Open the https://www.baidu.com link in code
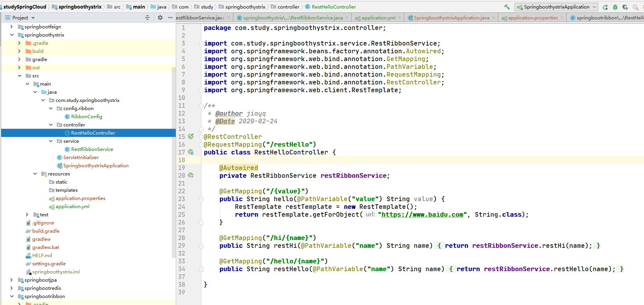 click(422, 215)
